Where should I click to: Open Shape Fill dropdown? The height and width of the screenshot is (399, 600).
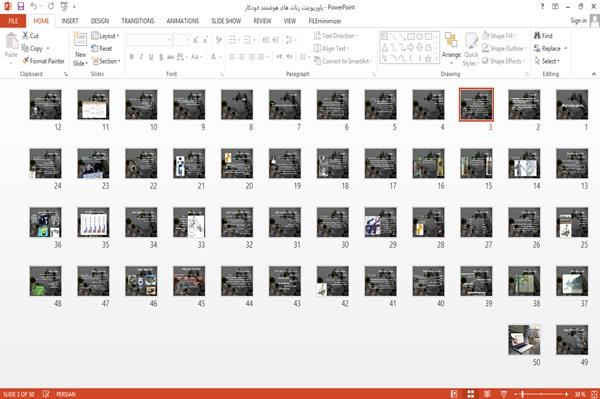click(499, 36)
